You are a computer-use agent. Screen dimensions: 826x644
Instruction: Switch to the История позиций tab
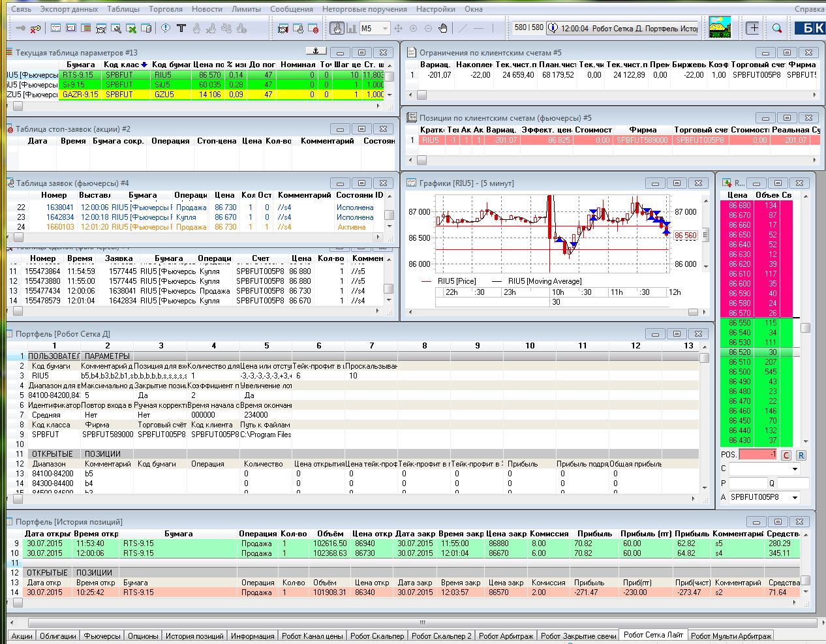[194, 636]
